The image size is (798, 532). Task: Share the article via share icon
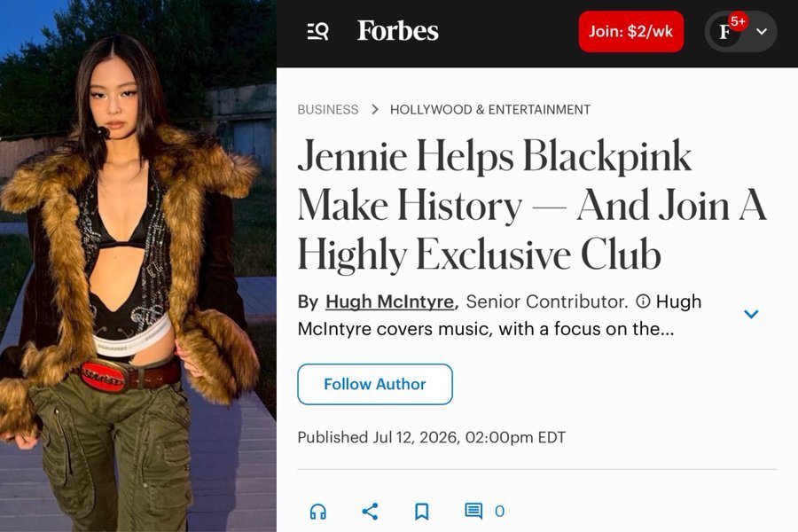tap(370, 511)
